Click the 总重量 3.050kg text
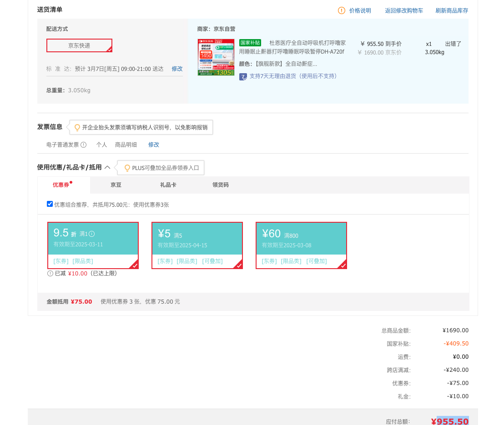The image size is (504, 425). (x=68, y=90)
